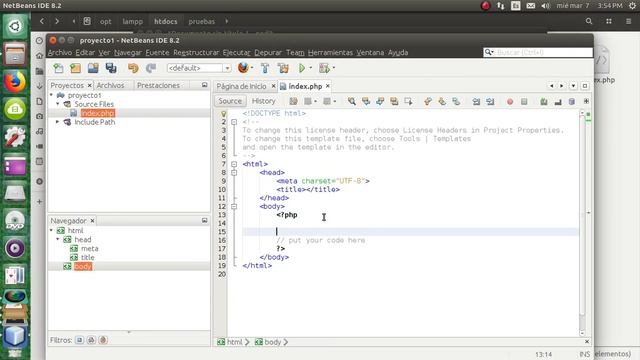Collapse the html code fold on line 7
Screen dimensions: 640x360
234,164
